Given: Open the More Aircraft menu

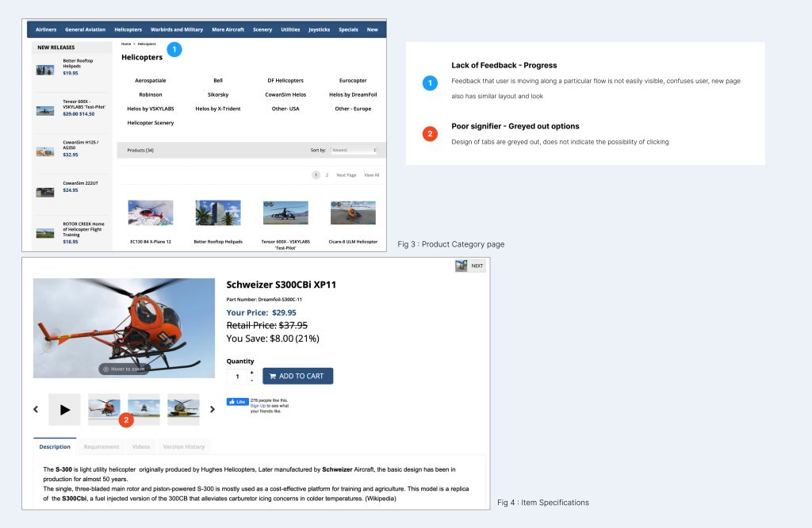Looking at the screenshot, I should [228, 29].
